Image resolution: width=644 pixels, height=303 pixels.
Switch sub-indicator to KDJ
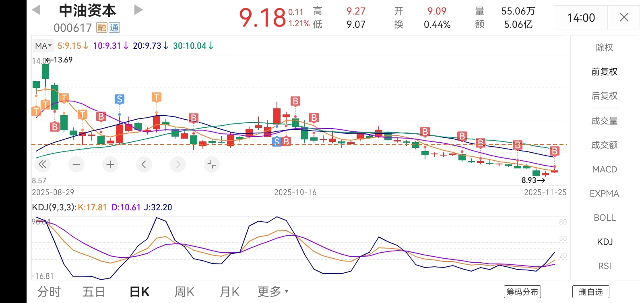605,242
